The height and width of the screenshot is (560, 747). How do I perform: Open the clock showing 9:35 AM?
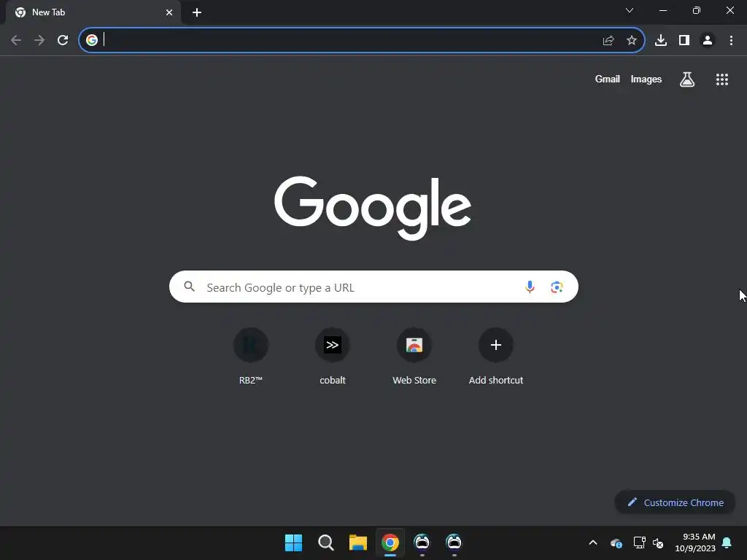[x=695, y=542]
